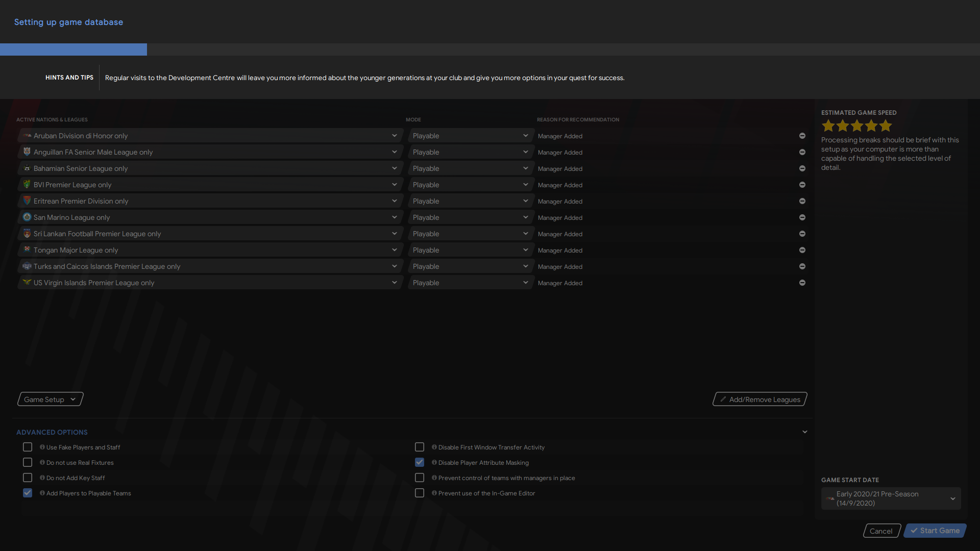Click the Estimated Game Speed star rating
980x551 pixels.
pyautogui.click(x=857, y=126)
